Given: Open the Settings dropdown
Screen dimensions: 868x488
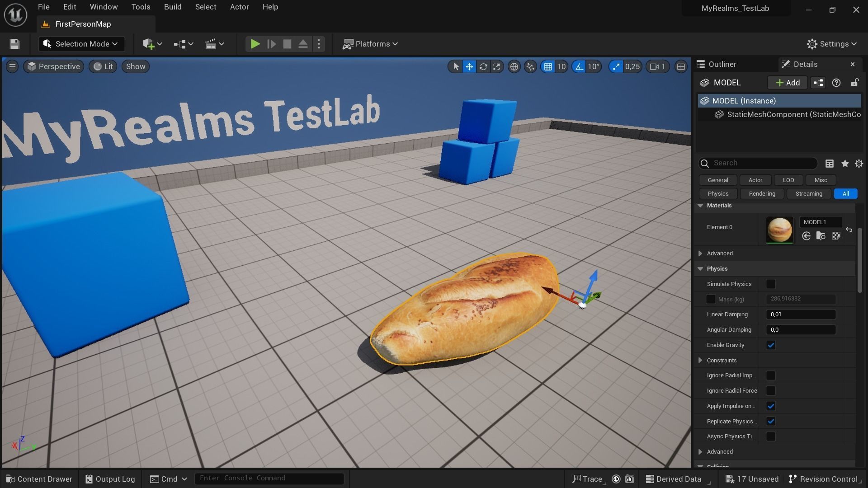Looking at the screenshot, I should click(831, 44).
